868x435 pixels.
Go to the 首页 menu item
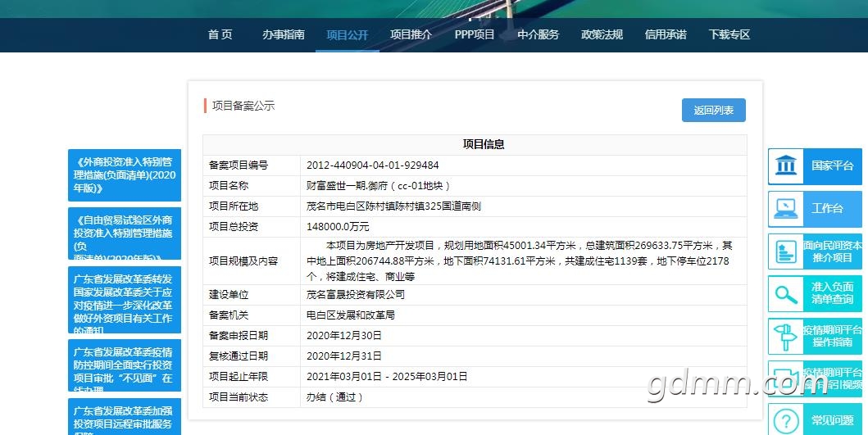click(x=220, y=34)
